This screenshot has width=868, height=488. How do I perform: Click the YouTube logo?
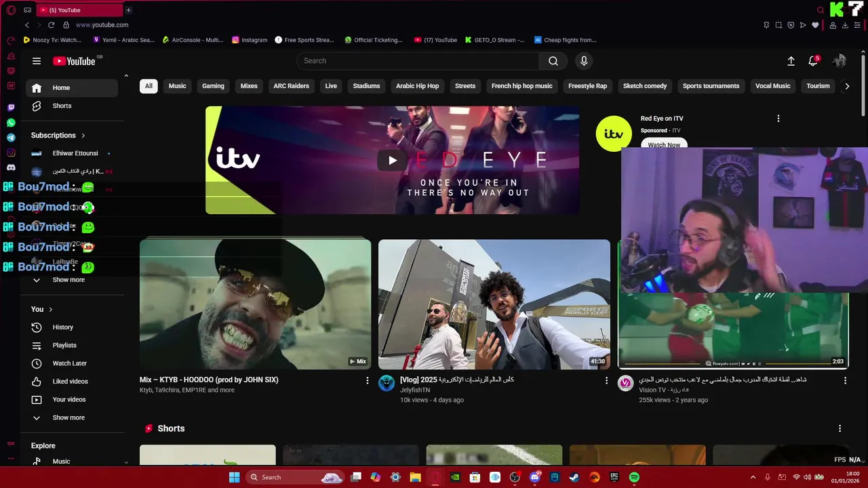(x=74, y=61)
